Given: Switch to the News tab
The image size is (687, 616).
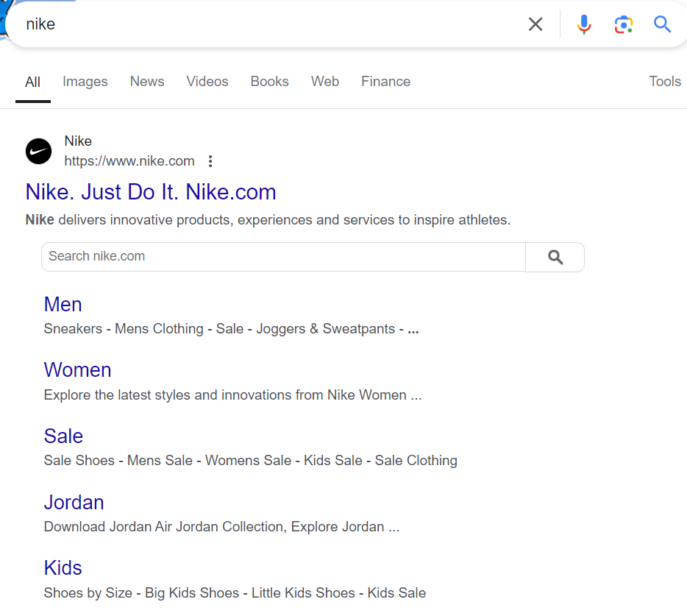Looking at the screenshot, I should [x=147, y=82].
